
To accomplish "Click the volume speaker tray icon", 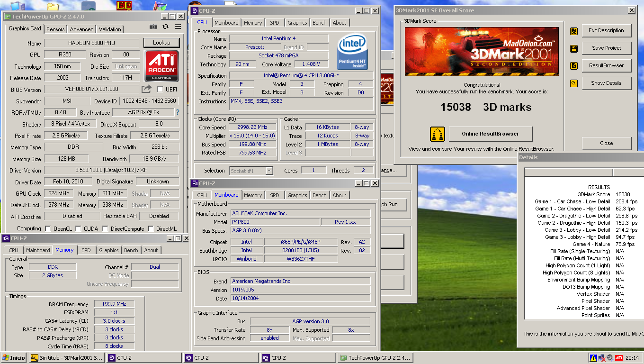I will tap(609, 358).
